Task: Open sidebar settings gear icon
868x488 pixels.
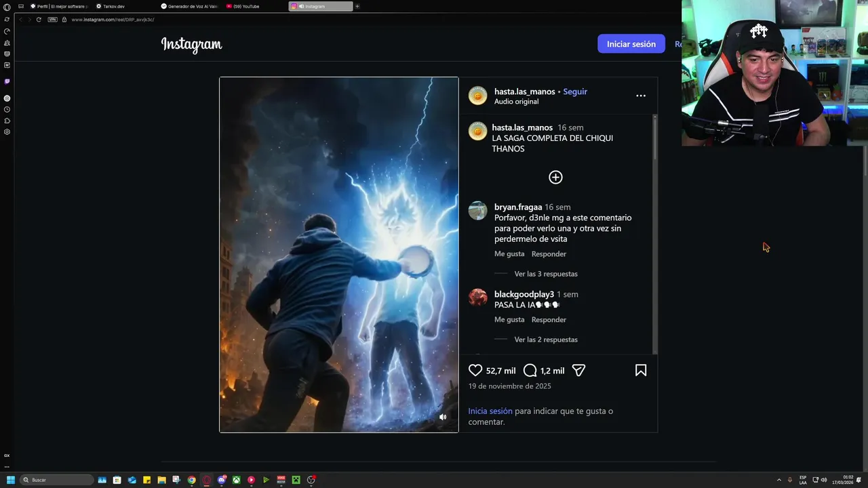Action: [x=7, y=132]
